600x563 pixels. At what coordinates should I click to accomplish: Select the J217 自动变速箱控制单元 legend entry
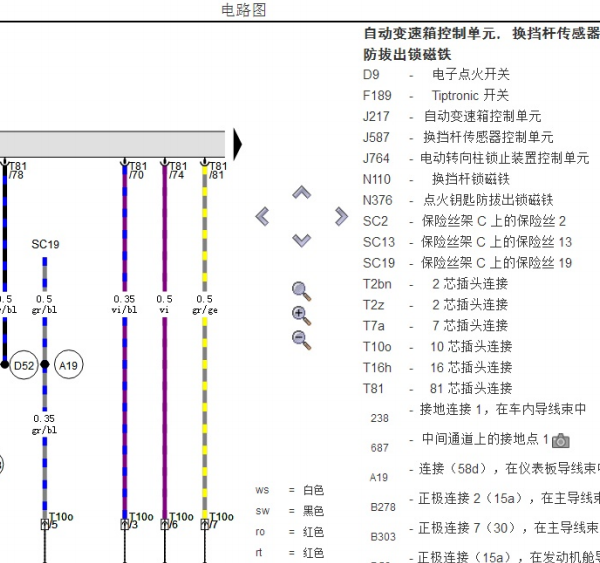point(452,116)
